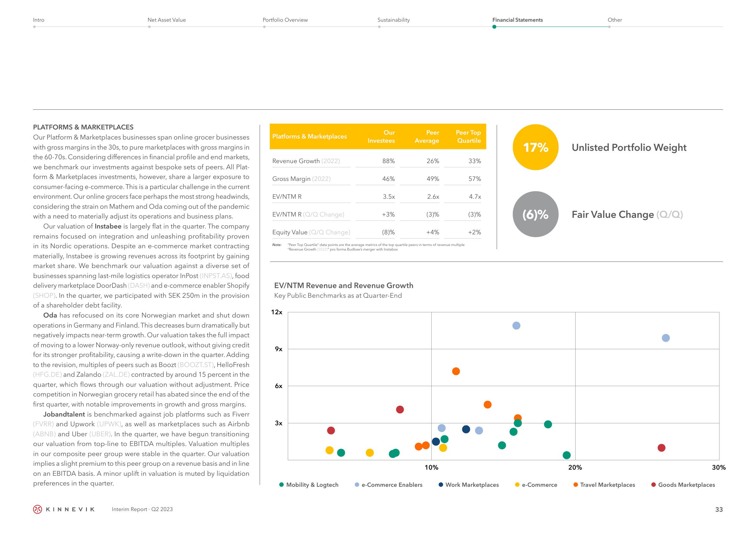Click the highest blue e-Commerce Enablers dot
The height and width of the screenshot is (535, 756).
point(516,326)
